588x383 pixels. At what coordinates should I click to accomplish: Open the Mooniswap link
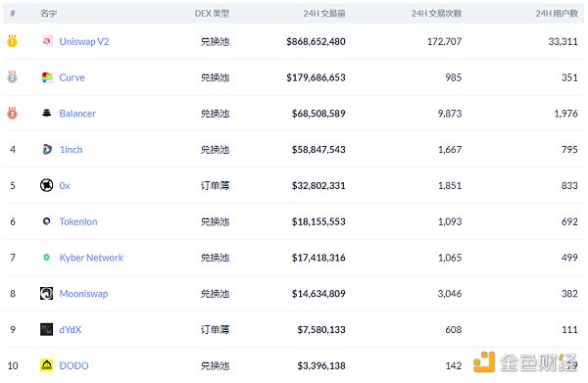coord(83,294)
